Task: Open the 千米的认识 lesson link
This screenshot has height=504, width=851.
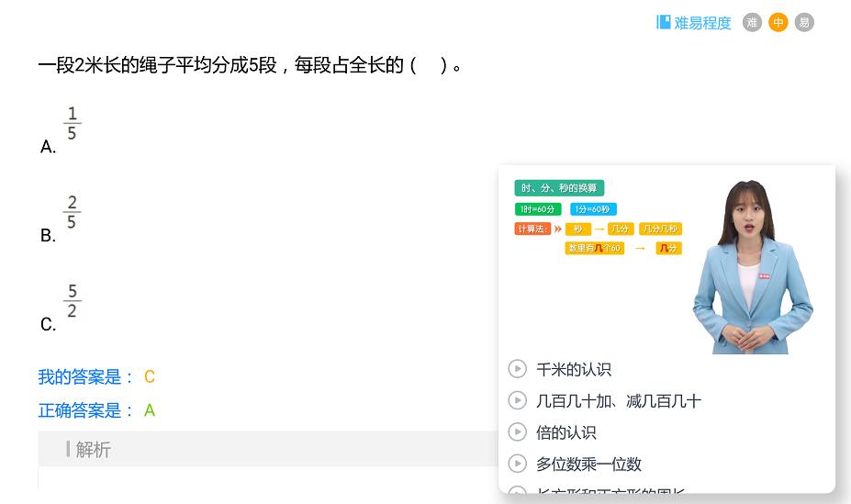Action: (x=574, y=369)
